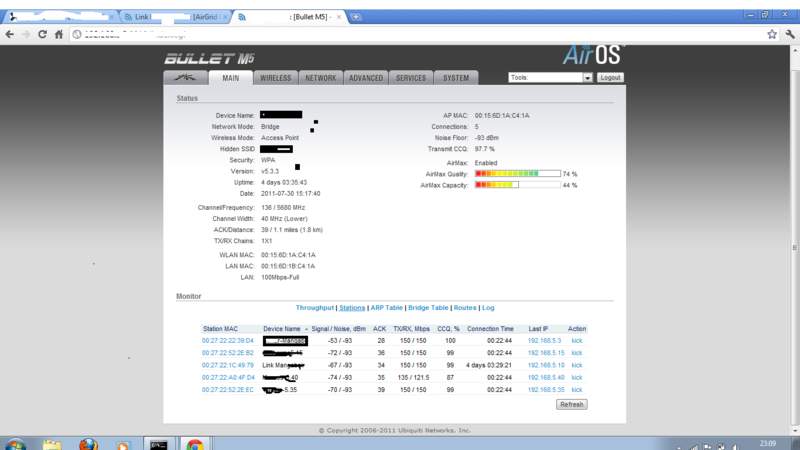Open the ARP Table link

pyautogui.click(x=386, y=308)
